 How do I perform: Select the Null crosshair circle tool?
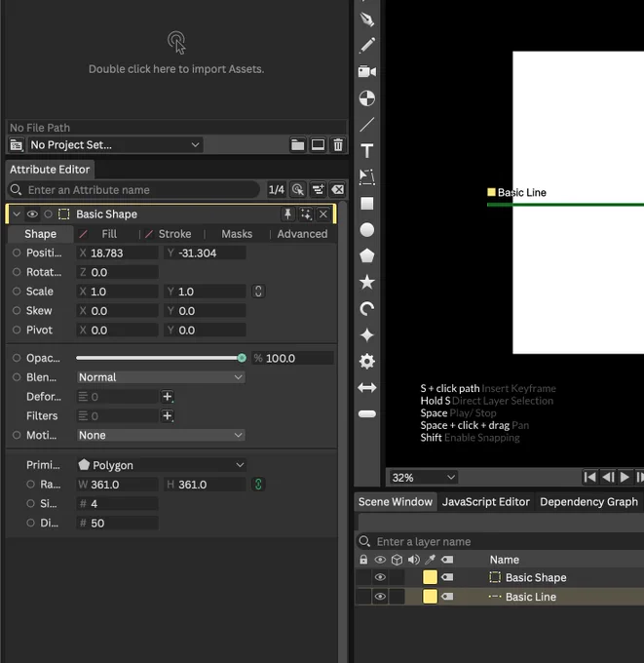pos(366,98)
